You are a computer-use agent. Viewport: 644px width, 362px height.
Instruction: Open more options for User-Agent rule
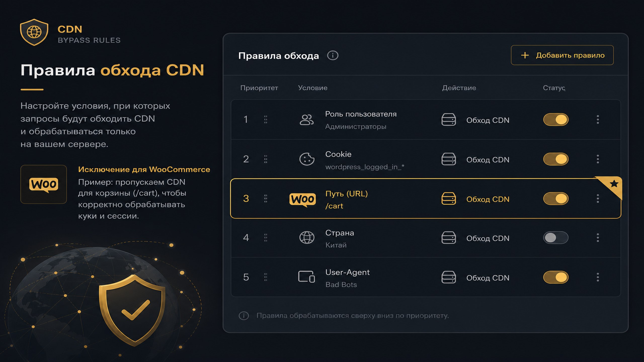[x=598, y=277]
